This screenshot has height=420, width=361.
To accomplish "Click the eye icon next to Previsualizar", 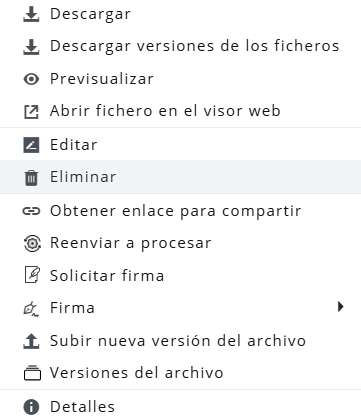I will (31, 79).
